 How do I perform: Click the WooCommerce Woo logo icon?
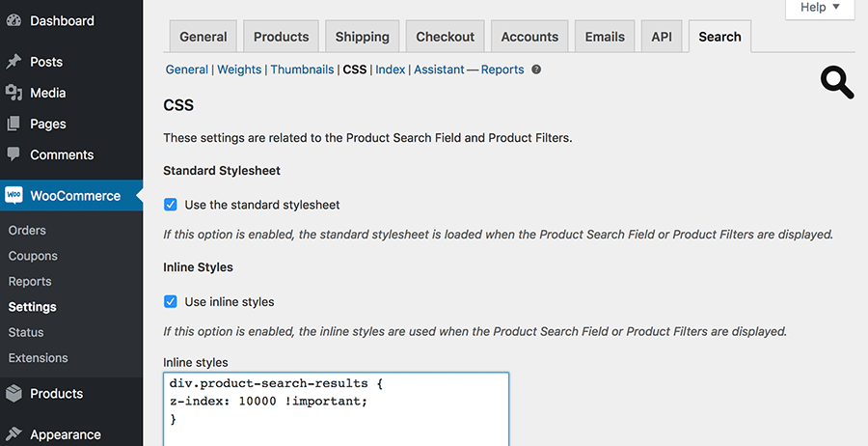pos(14,196)
